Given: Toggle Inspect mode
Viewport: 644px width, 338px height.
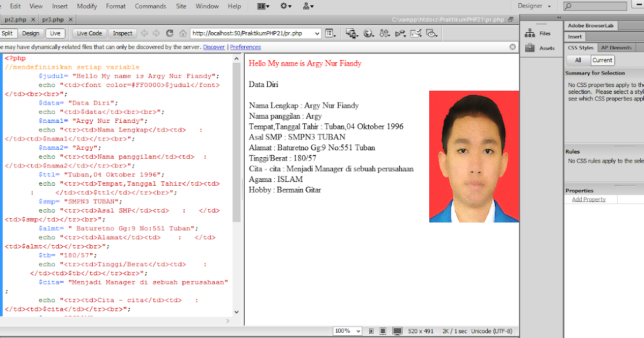Looking at the screenshot, I should [x=122, y=33].
